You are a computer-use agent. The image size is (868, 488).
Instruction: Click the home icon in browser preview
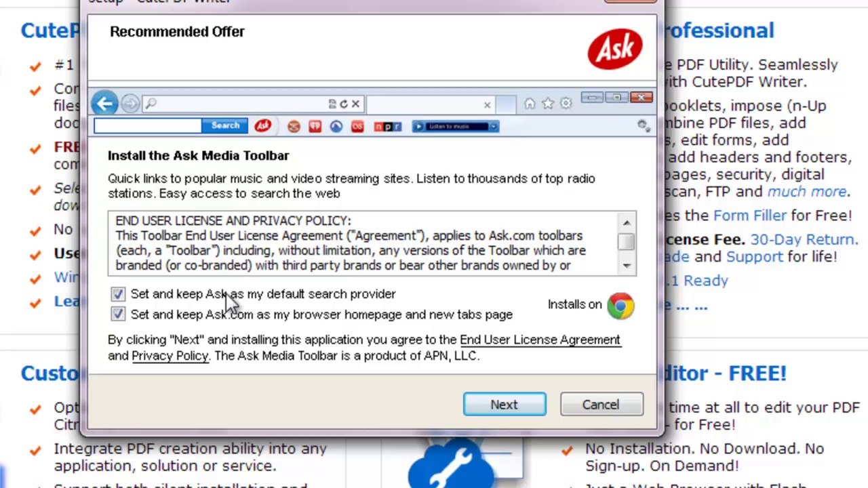[x=530, y=104]
